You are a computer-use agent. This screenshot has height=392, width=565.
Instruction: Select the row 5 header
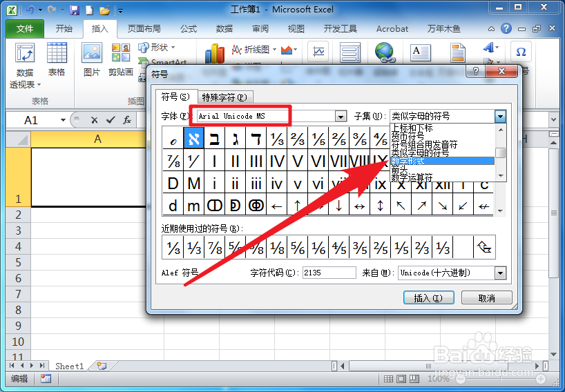18,262
